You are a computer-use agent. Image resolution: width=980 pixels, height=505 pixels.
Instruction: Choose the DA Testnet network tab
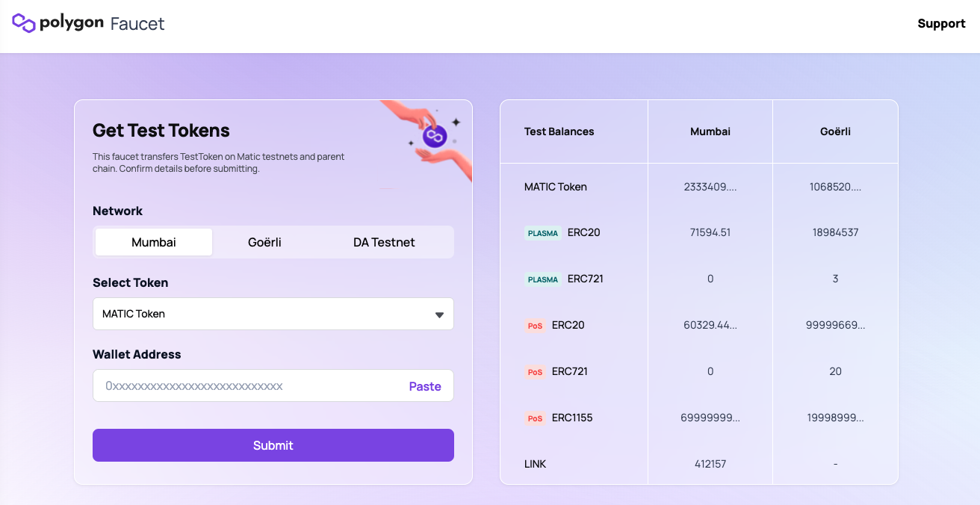tap(384, 242)
